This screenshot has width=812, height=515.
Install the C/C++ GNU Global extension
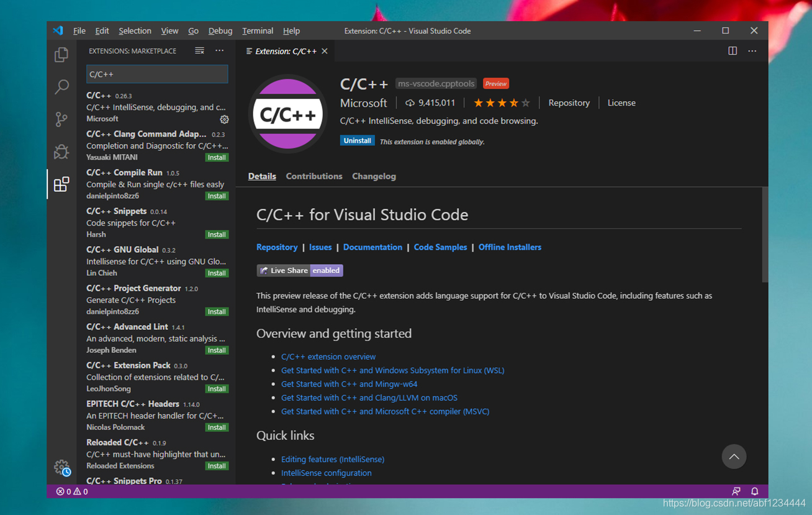pyautogui.click(x=217, y=273)
